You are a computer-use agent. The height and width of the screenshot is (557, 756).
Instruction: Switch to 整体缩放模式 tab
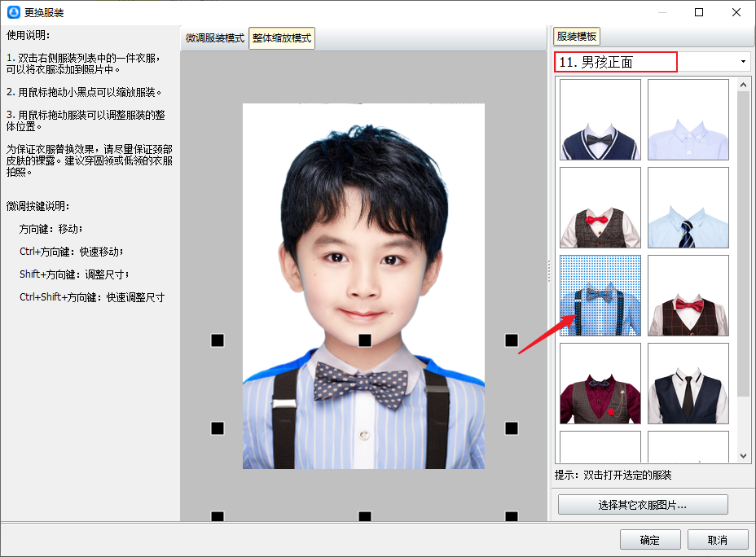[x=282, y=38]
